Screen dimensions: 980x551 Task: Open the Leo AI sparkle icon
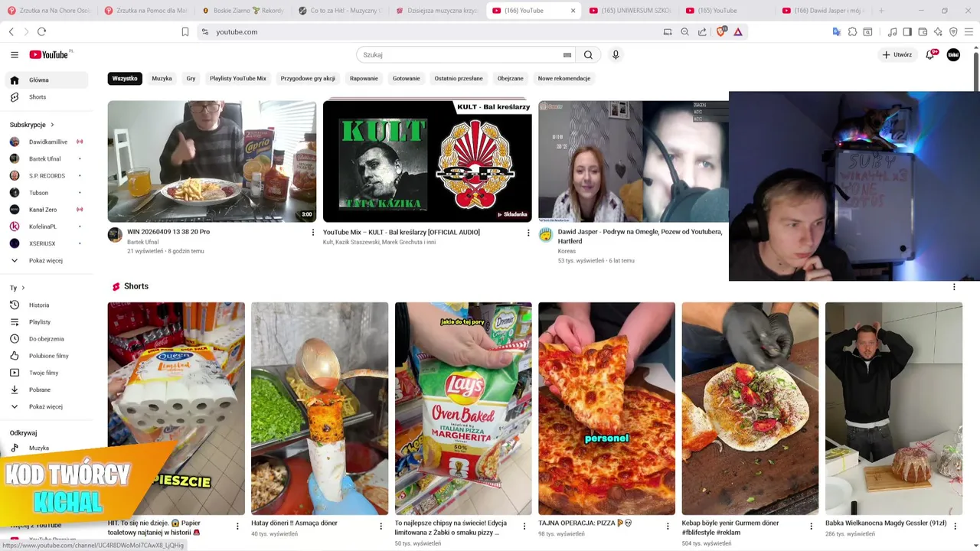938,31
